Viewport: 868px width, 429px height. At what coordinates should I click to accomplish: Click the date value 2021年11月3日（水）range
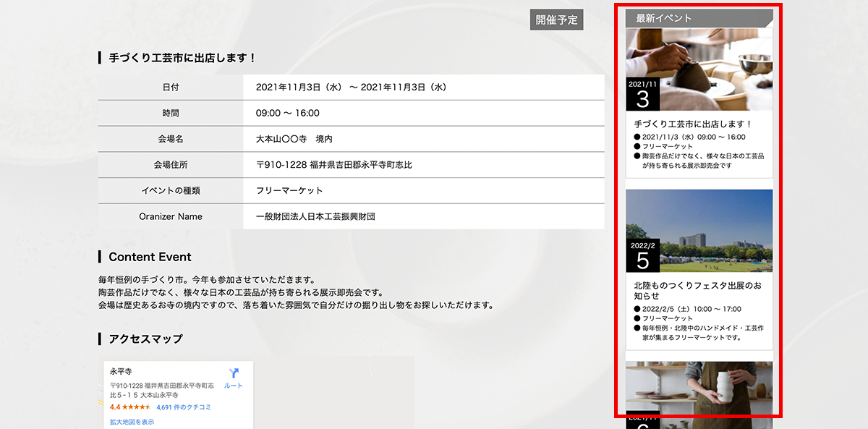pos(352,87)
